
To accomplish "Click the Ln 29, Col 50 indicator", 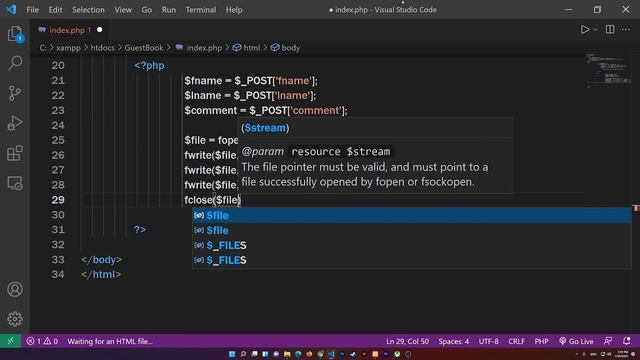I will (407, 341).
